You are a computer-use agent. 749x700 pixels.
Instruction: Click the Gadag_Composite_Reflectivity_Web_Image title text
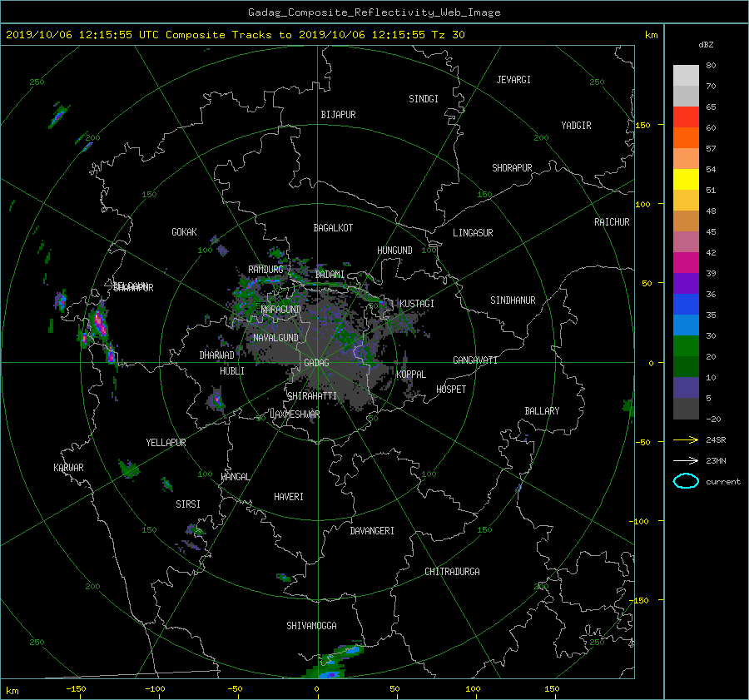(374, 12)
